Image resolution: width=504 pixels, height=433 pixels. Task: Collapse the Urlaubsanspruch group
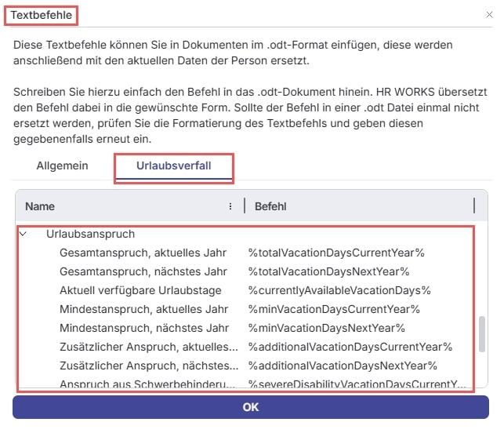click(23, 234)
